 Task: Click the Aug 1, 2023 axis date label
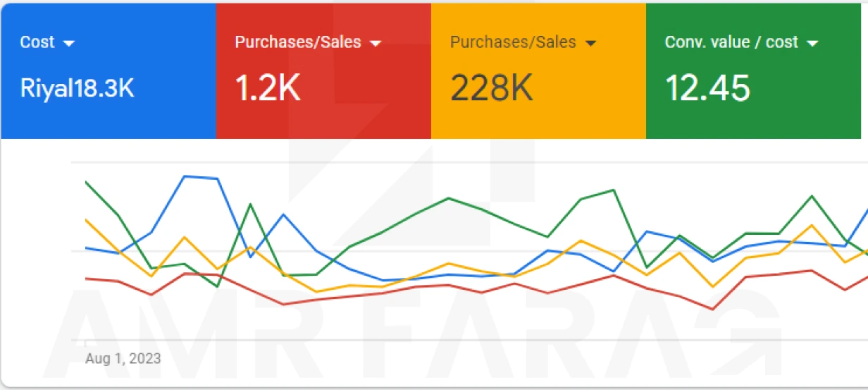[123, 358]
